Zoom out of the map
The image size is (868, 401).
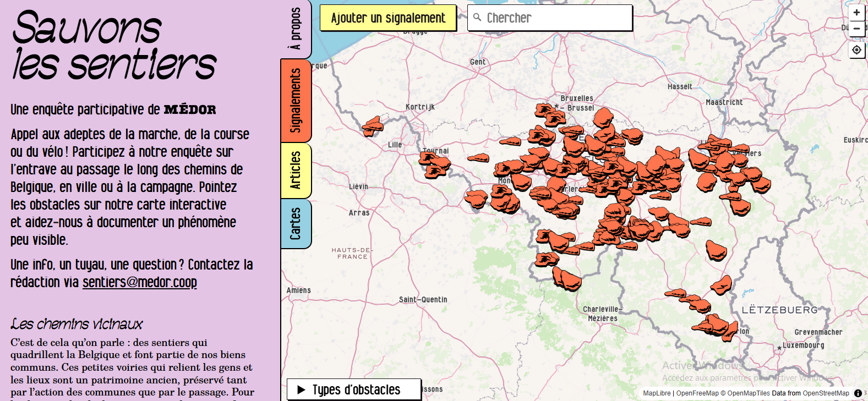click(856, 29)
